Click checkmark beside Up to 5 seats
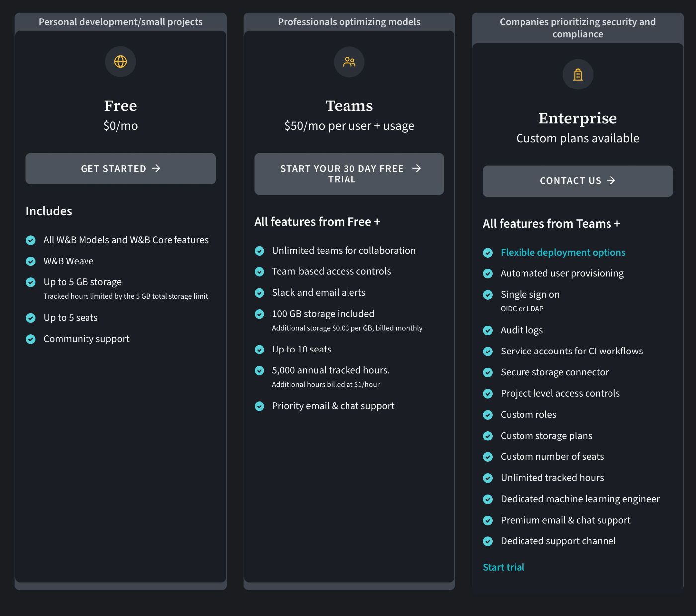 31,318
